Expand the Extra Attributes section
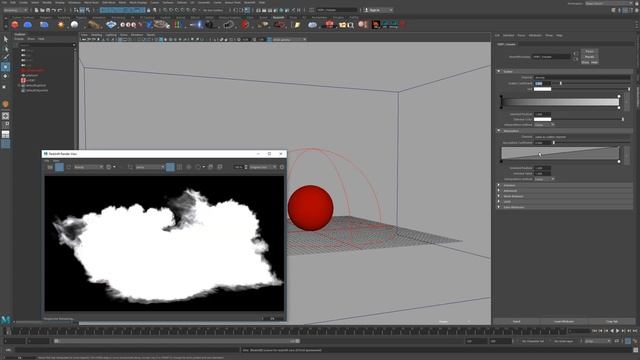This screenshot has width=640, height=360. click(498, 207)
